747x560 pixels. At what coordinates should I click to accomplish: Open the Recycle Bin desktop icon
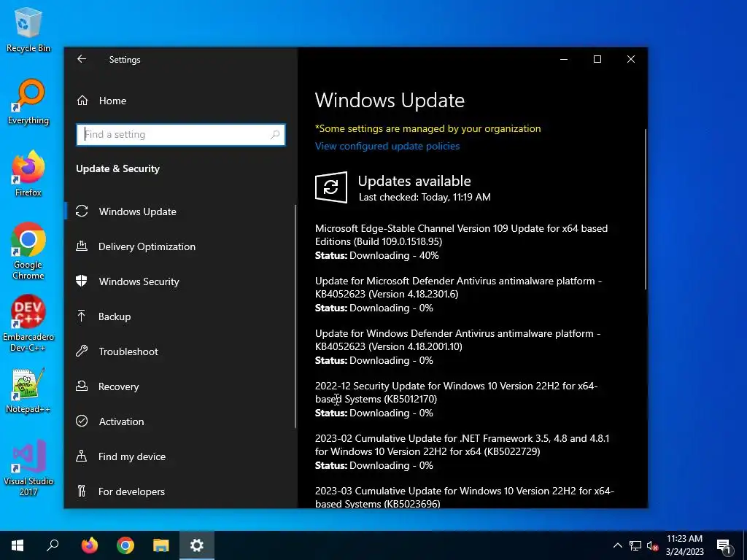28,30
